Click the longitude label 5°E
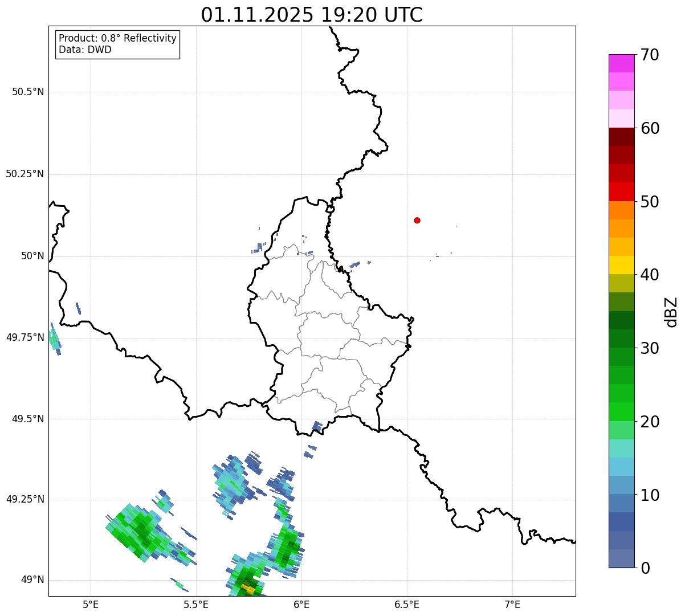Image resolution: width=685 pixels, height=616 pixels. coord(91,604)
